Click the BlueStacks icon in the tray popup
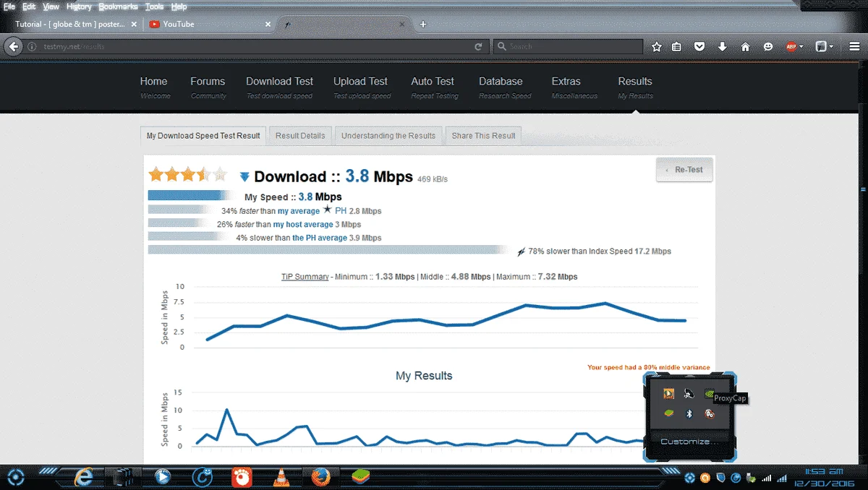868x490 pixels. [669, 413]
